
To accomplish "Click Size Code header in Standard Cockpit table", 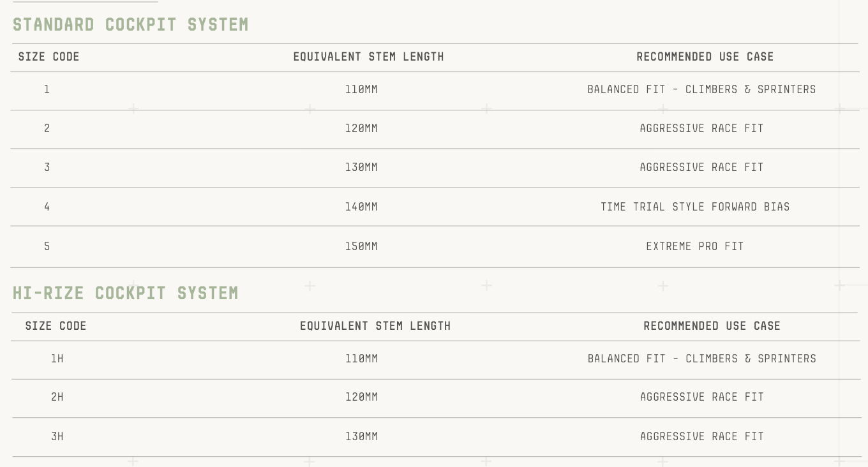I will [x=49, y=57].
